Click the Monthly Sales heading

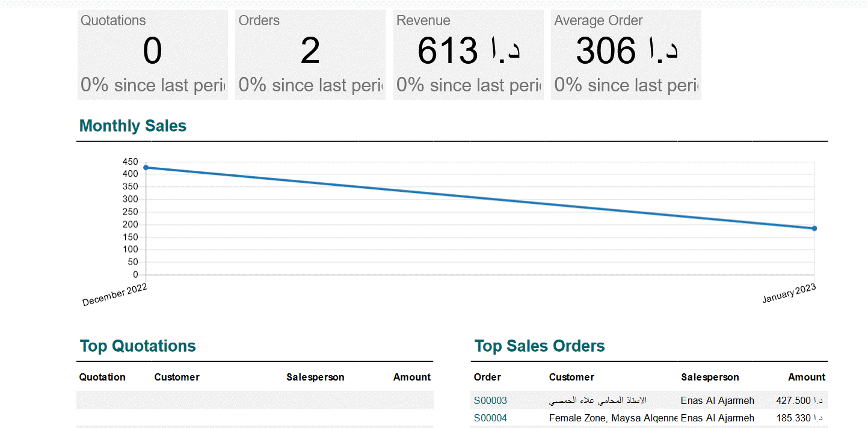coord(133,126)
